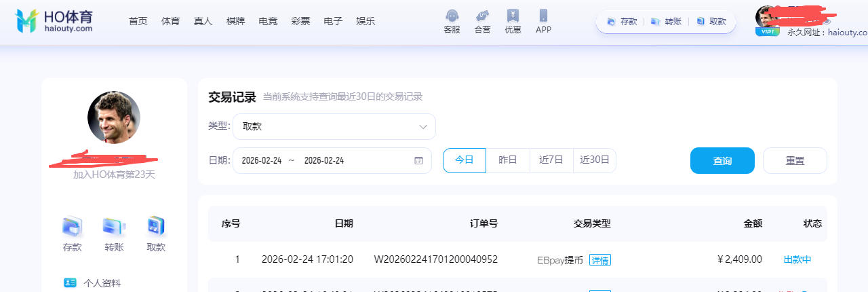The height and width of the screenshot is (292, 868).
Task: Click the 客服 customer service icon
Action: click(452, 16)
